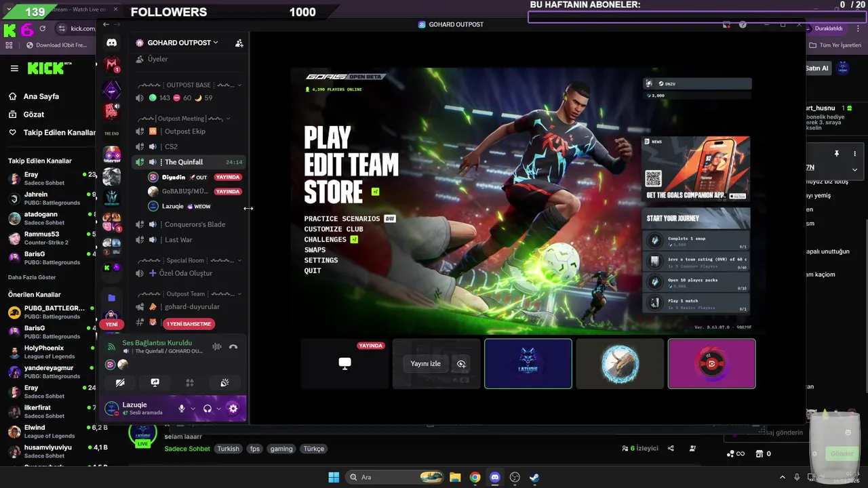Select user Lazuqie in voice channel
The height and width of the screenshot is (488, 868).
click(173, 207)
